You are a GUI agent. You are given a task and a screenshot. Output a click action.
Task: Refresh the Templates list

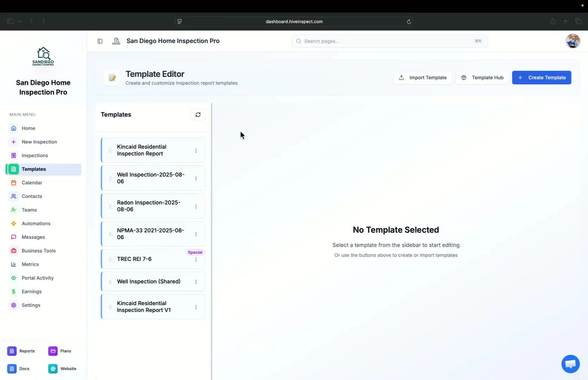click(x=198, y=115)
